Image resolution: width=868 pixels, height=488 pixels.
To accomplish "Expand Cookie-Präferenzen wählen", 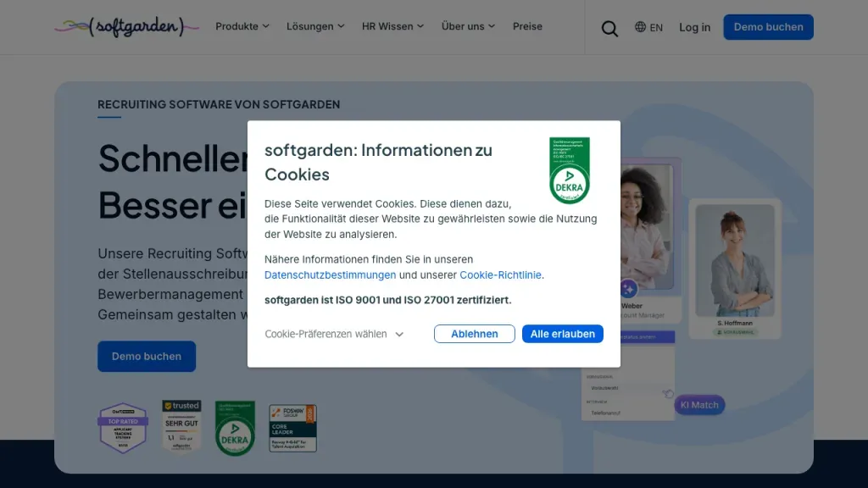I will (x=334, y=334).
